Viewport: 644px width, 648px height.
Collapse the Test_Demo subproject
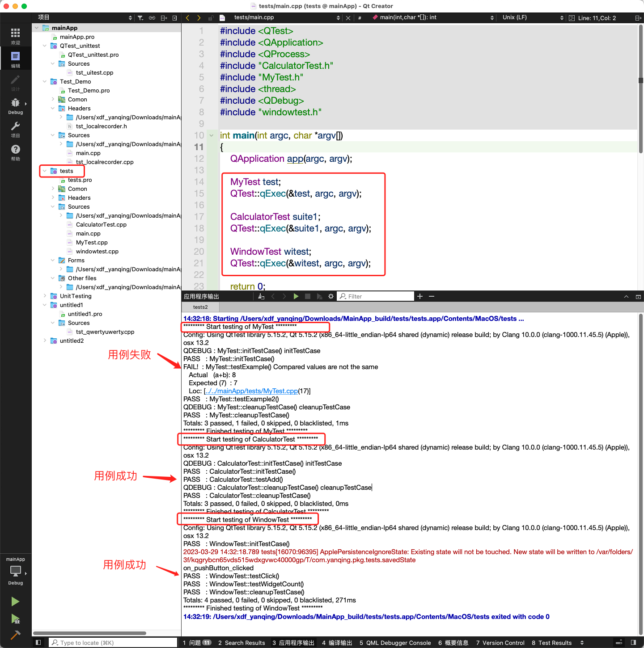pos(45,81)
